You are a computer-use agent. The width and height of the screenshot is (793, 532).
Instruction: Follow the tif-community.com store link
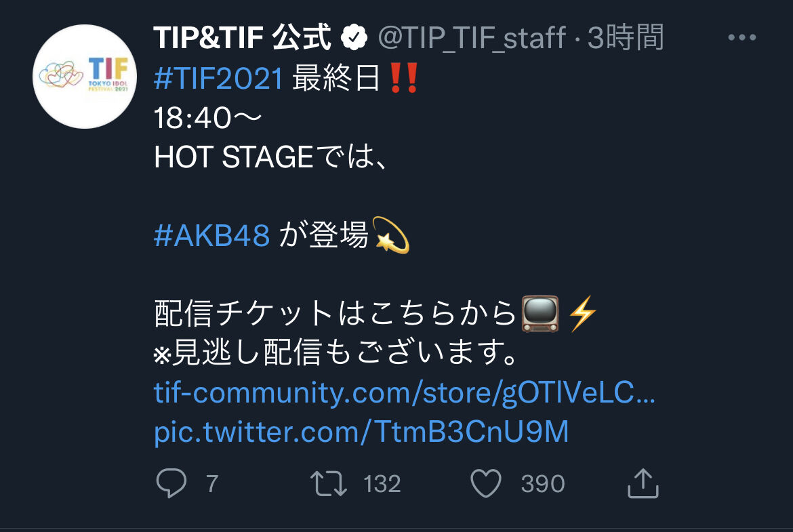[x=404, y=393]
